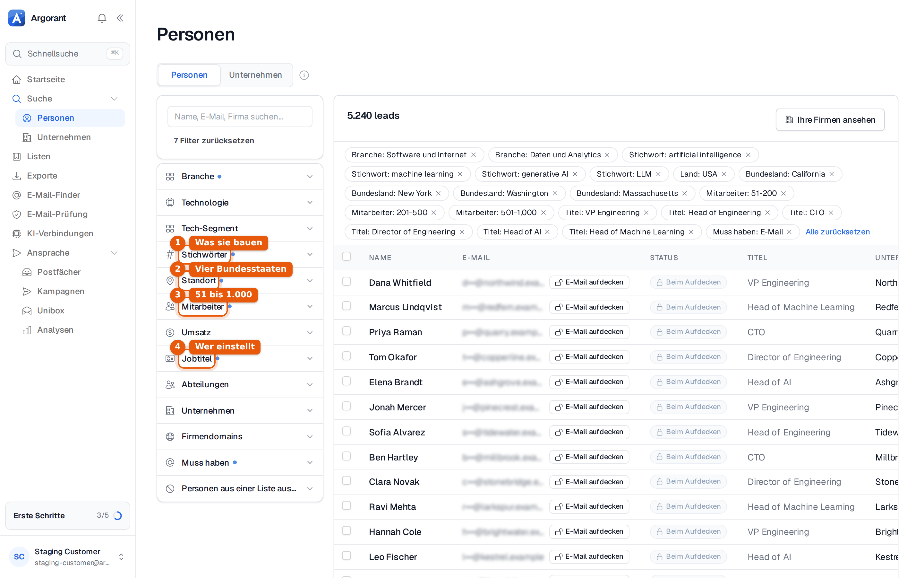Select the checkbox for Priya Raman

(x=346, y=331)
